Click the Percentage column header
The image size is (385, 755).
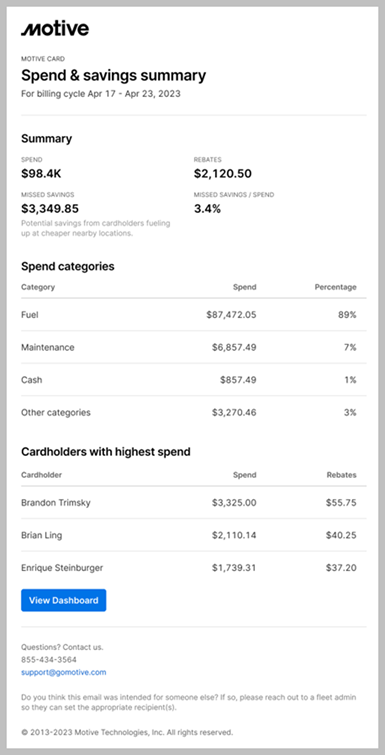tap(335, 287)
